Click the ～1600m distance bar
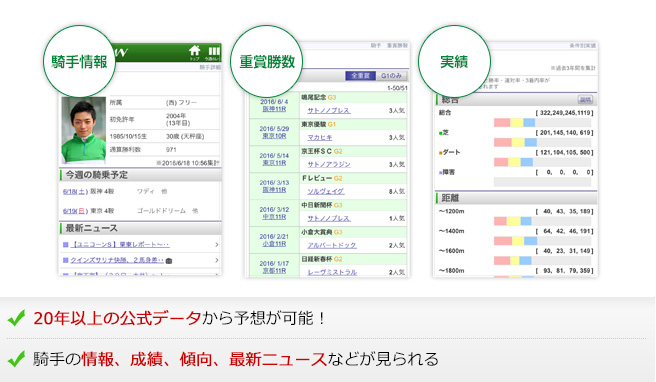 [542, 260]
